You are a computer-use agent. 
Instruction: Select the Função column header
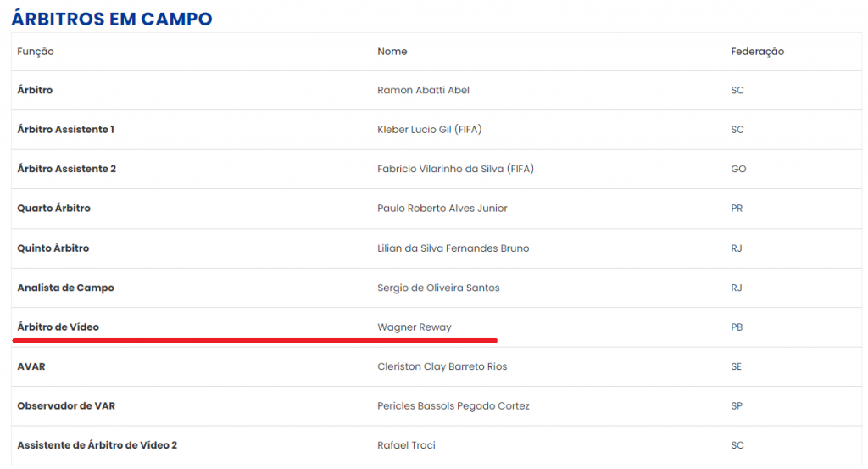click(x=36, y=52)
